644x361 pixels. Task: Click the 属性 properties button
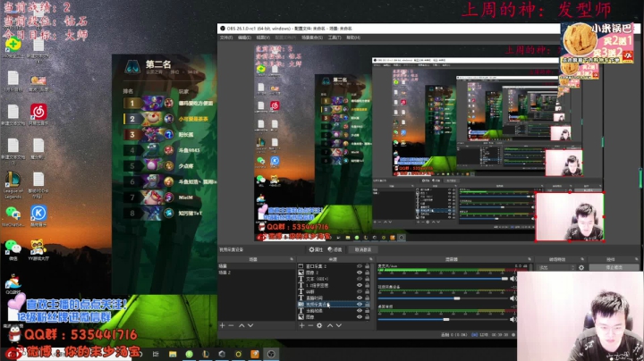(316, 249)
